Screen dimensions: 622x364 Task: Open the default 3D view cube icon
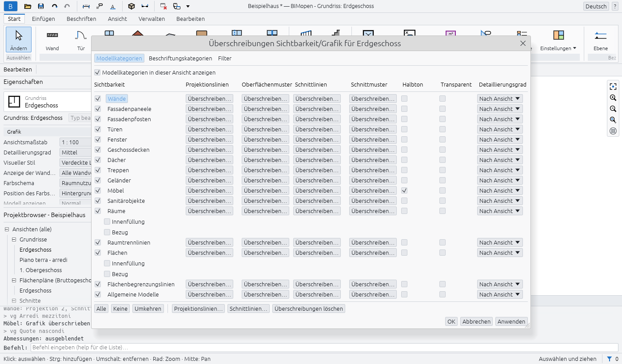click(x=131, y=6)
